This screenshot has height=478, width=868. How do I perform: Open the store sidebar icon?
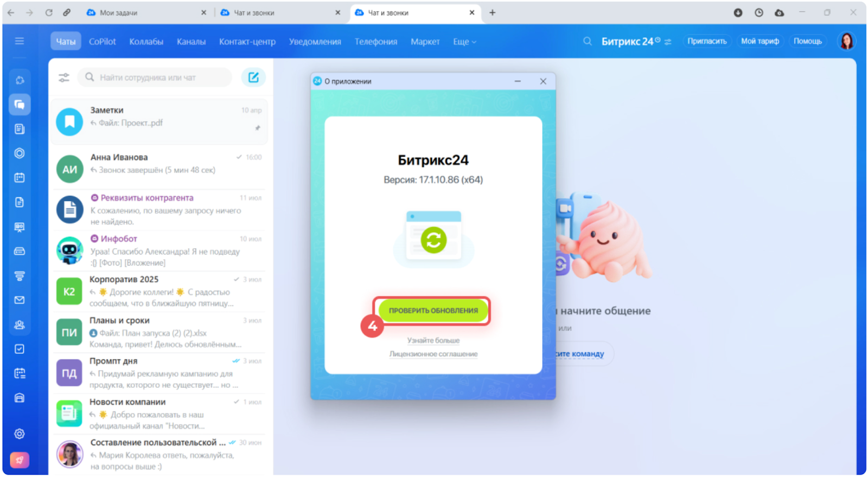point(20,398)
